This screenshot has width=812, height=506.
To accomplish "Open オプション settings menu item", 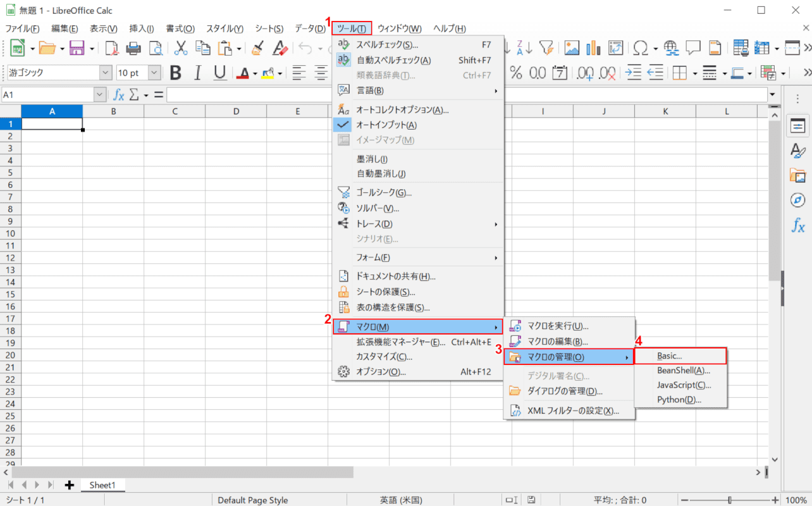I will pyautogui.click(x=418, y=371).
